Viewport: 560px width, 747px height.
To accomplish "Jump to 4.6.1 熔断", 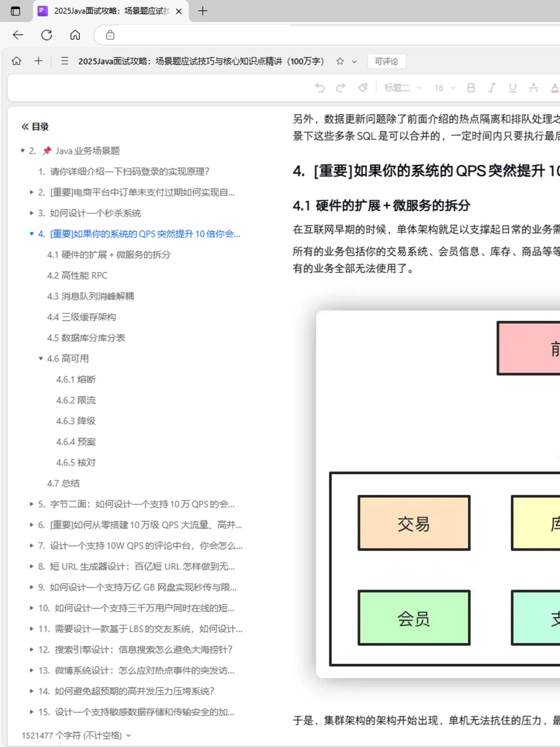I will tap(76, 379).
